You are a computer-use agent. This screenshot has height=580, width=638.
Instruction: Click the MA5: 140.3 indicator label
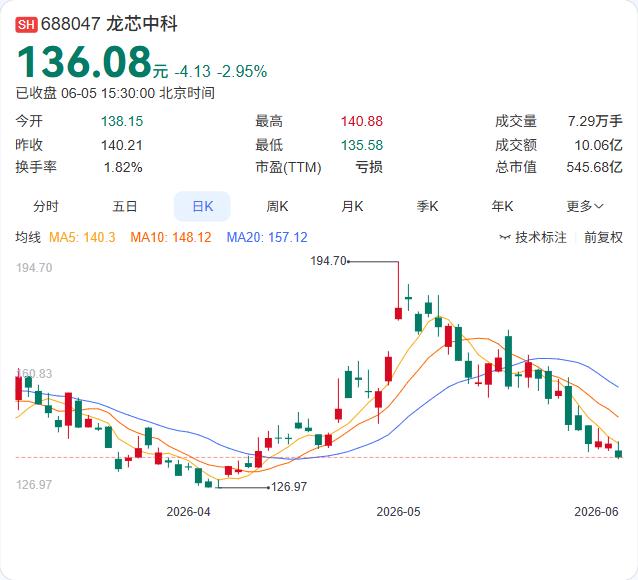[x=82, y=237]
